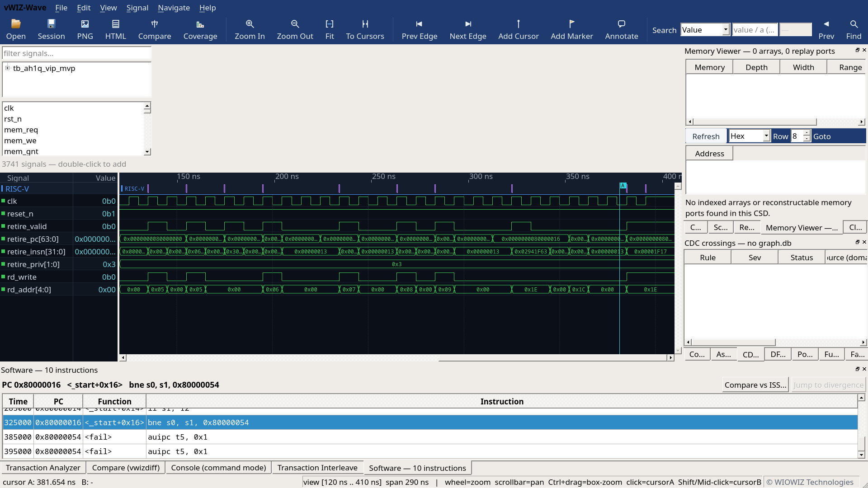Image resolution: width=868 pixels, height=488 pixels.
Task: Open the Navigate menu
Action: [x=174, y=8]
